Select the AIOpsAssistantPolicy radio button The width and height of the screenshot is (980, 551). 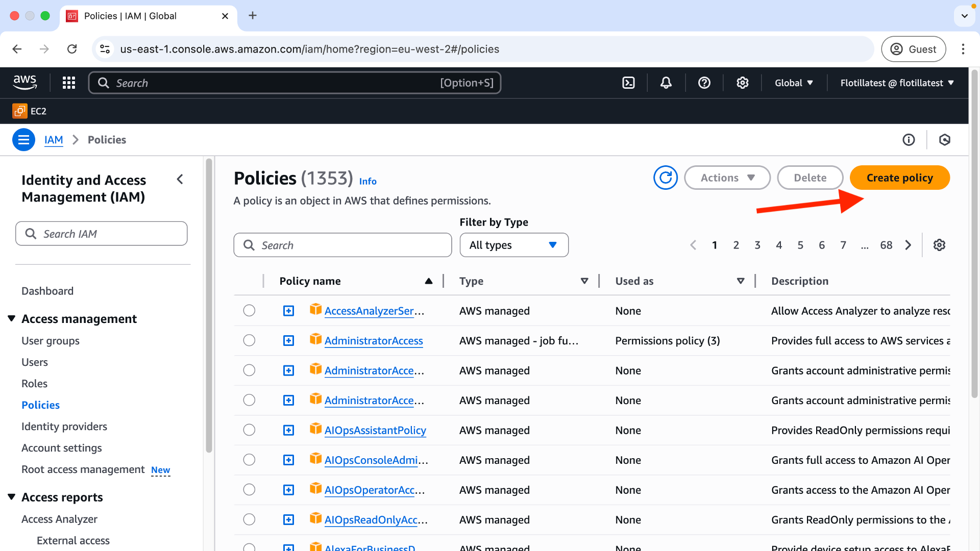pyautogui.click(x=249, y=430)
